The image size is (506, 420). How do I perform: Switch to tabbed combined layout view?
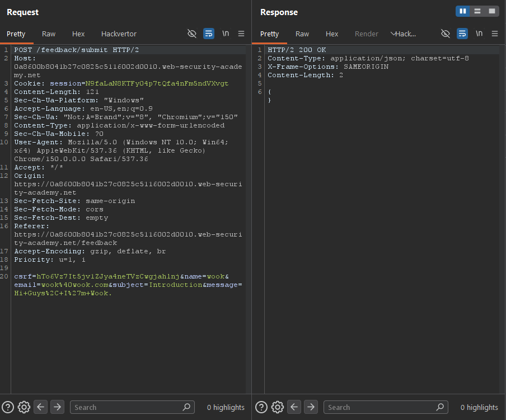(x=492, y=11)
